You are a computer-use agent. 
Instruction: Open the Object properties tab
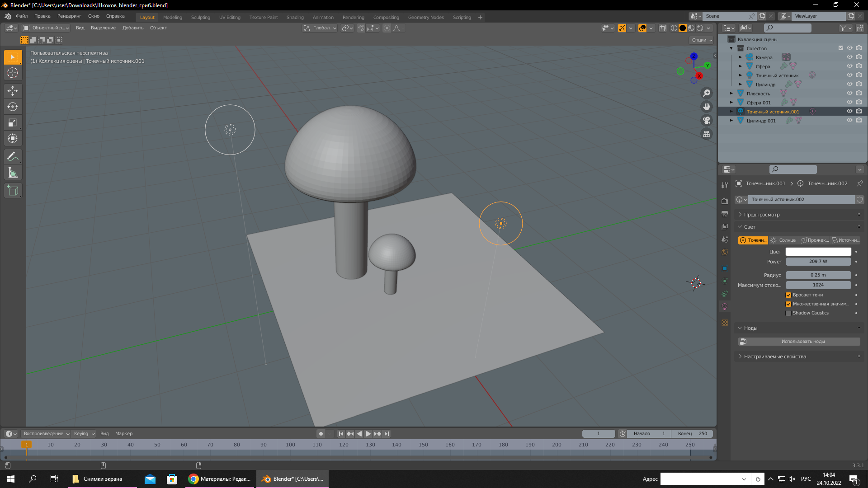(725, 268)
